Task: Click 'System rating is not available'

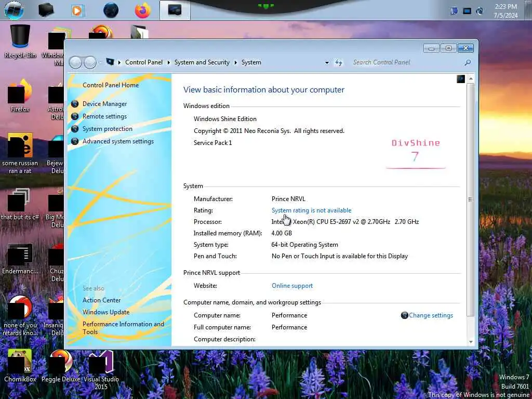Action: [311, 210]
